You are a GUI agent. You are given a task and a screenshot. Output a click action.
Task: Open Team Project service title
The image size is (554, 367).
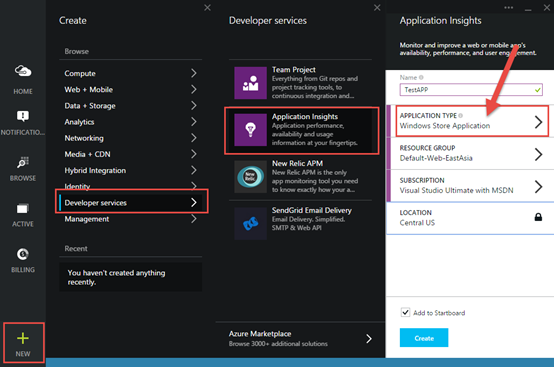(294, 70)
